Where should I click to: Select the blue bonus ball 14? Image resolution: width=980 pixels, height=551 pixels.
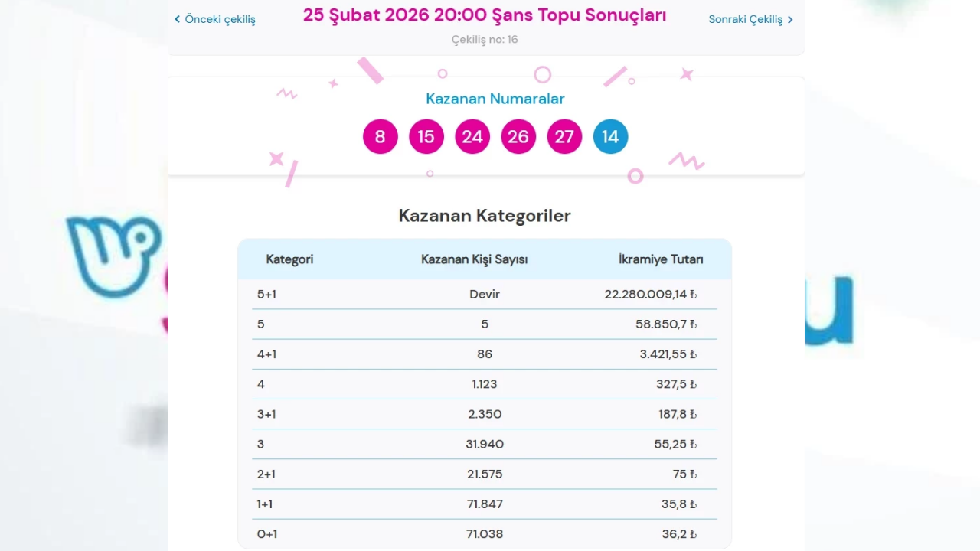click(x=610, y=136)
